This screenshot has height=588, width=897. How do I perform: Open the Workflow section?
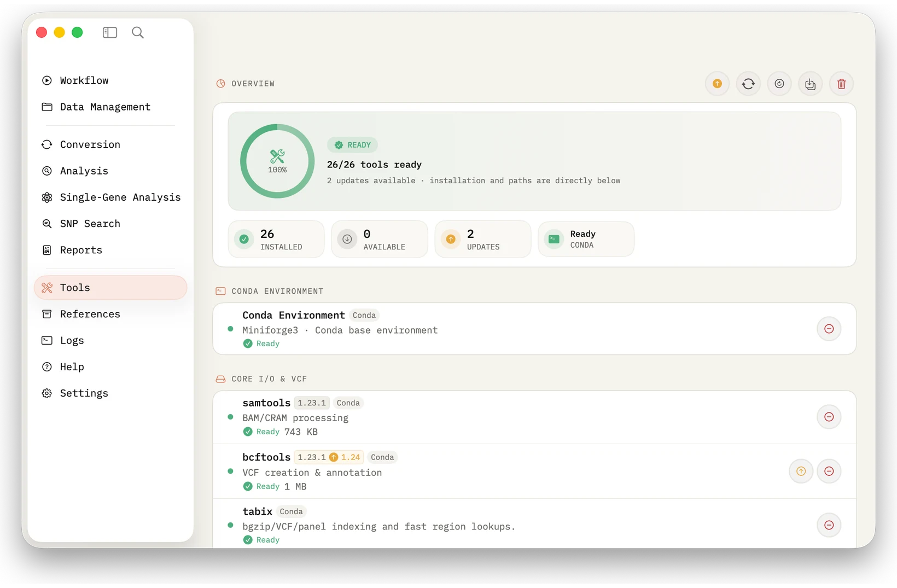tap(110, 80)
